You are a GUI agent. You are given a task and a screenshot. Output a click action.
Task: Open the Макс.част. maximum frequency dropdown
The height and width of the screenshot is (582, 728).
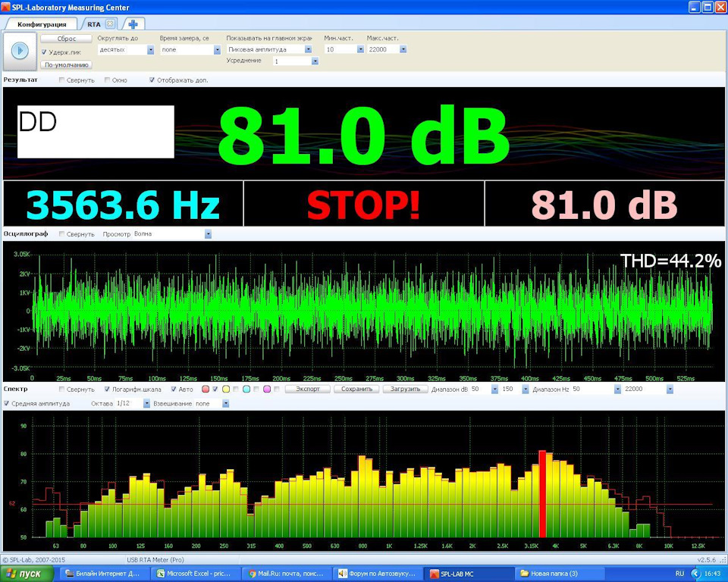click(403, 49)
